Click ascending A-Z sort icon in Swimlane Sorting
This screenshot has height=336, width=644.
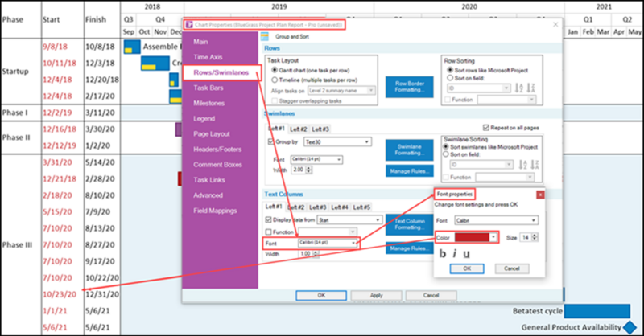pos(522,165)
